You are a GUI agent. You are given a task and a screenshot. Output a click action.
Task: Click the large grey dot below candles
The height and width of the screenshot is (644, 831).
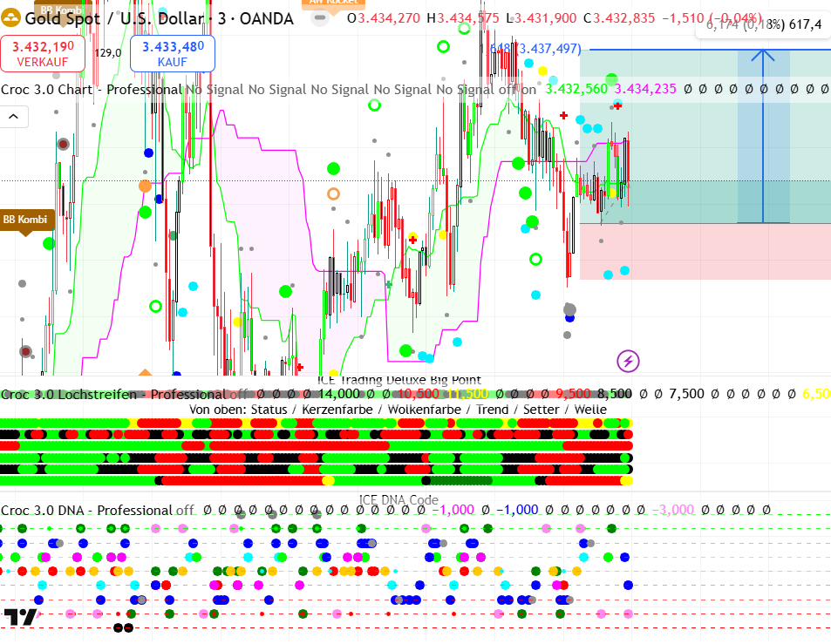(569, 309)
